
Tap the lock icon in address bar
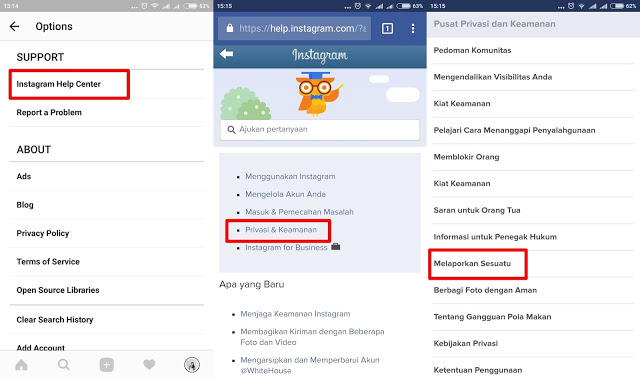click(x=230, y=28)
